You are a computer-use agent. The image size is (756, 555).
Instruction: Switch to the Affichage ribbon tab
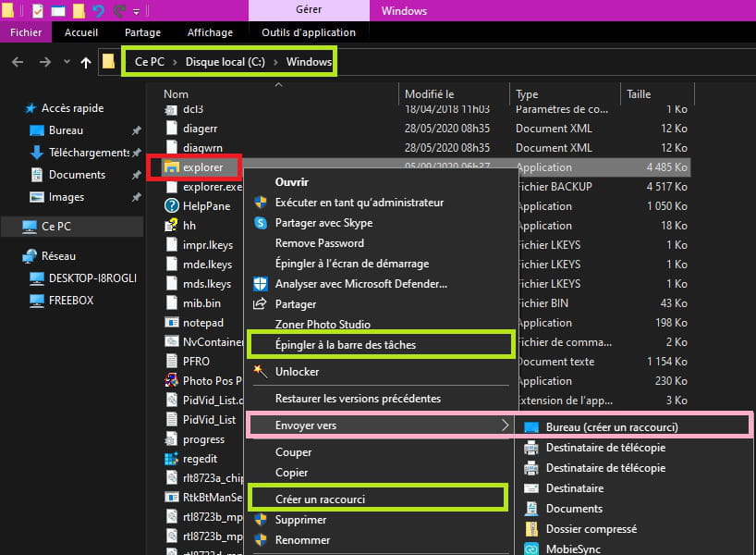coord(210,32)
